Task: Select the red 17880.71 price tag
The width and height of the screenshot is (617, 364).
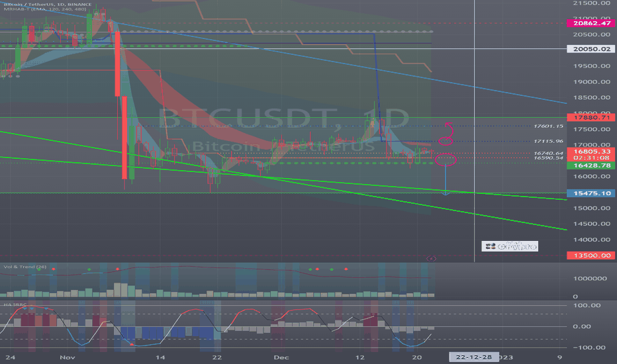Action: point(591,117)
